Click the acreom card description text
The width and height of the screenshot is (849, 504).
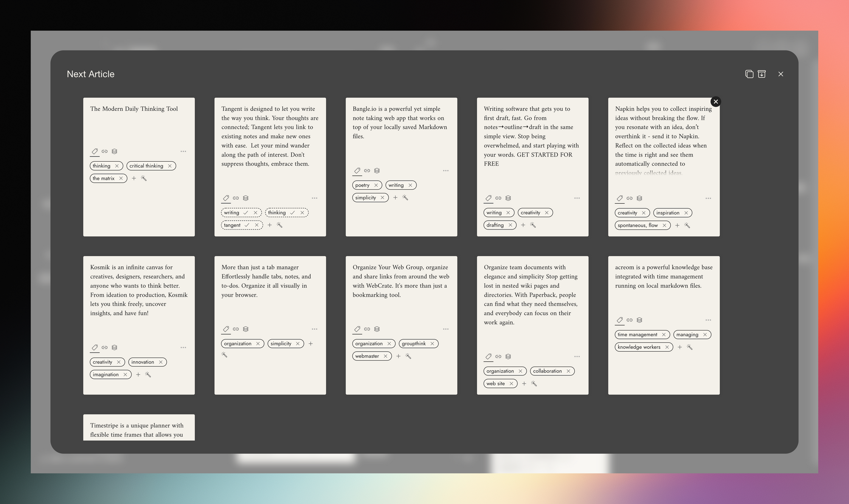click(x=663, y=277)
